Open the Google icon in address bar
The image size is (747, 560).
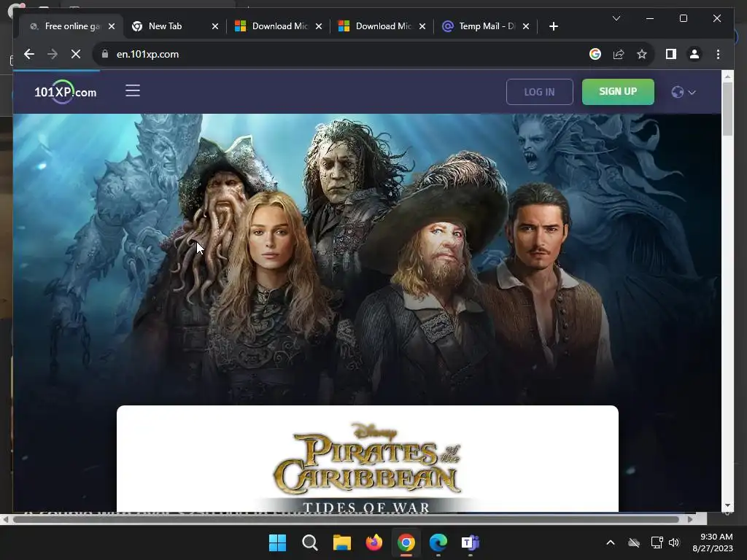point(595,54)
